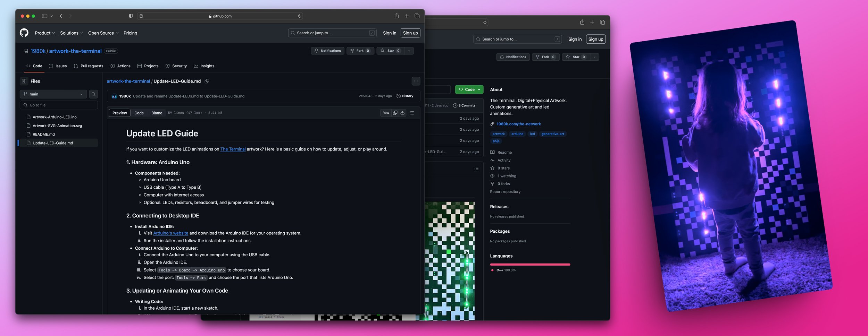
Task: Open 1980k.com/the-network link in About
Action: [519, 124]
